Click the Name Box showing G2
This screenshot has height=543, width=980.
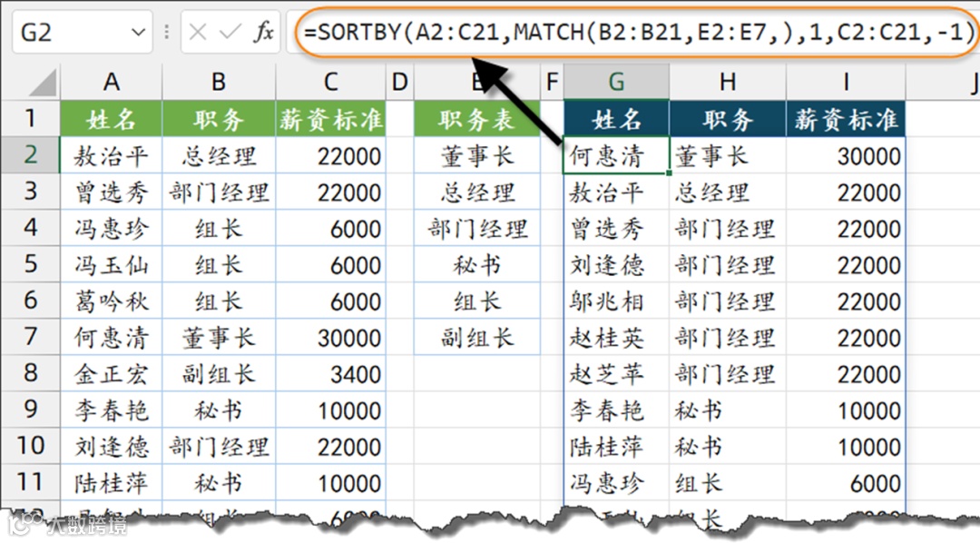tap(82, 32)
